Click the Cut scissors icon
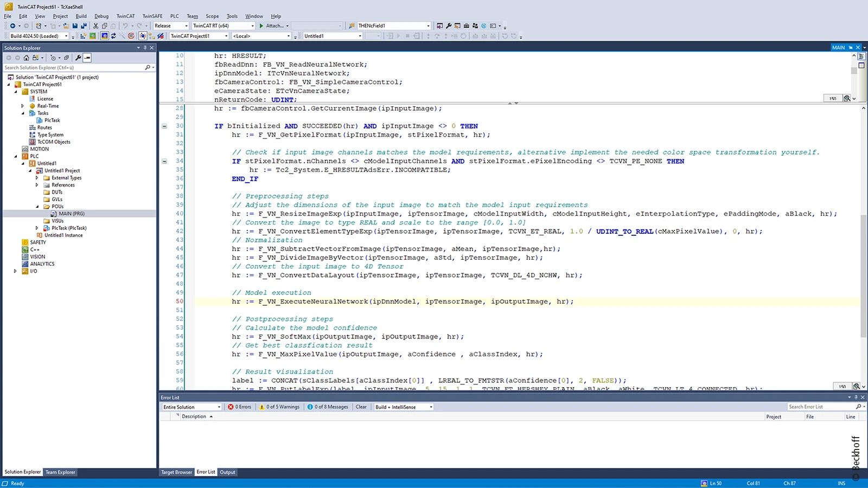Viewport: 868px width, 488px height. coord(96,25)
